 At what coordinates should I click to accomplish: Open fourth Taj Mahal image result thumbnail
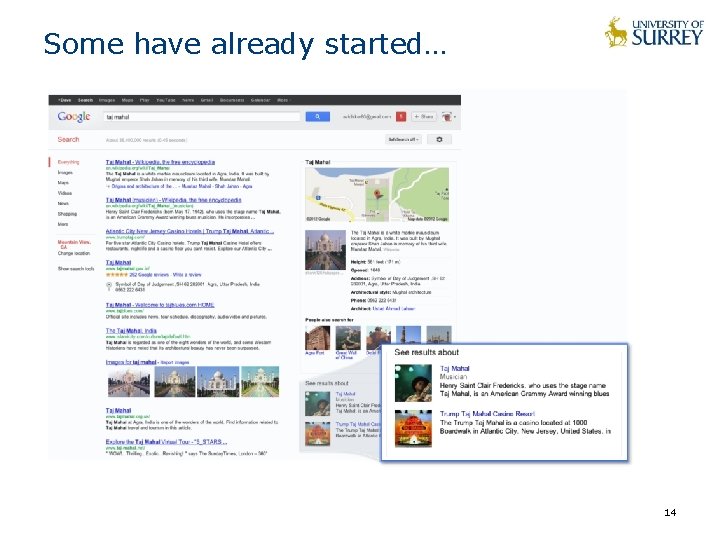click(x=260, y=381)
